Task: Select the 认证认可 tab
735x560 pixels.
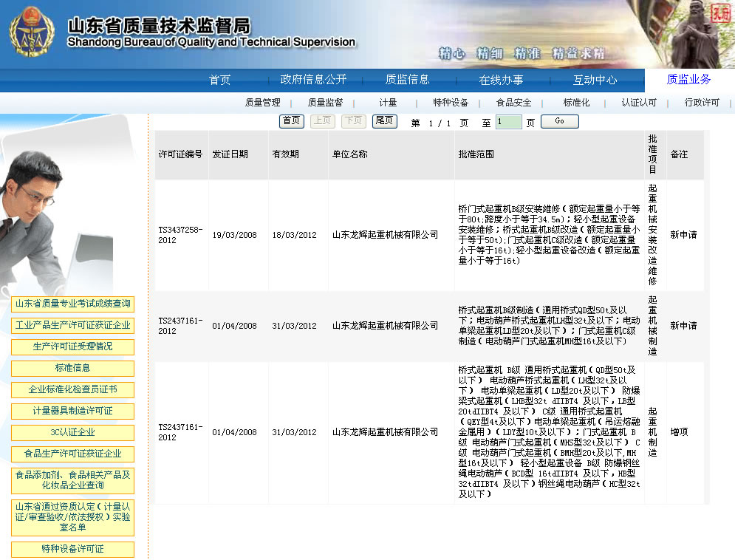Action: [640, 102]
